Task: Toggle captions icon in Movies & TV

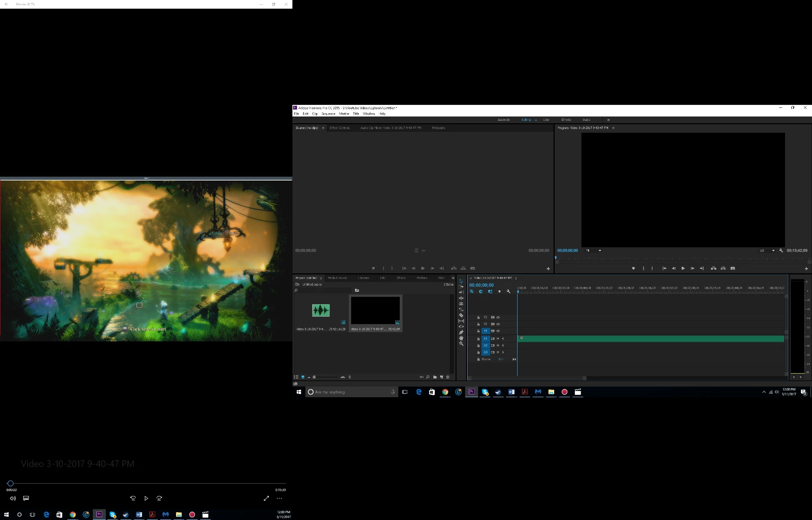Action: tap(26, 498)
